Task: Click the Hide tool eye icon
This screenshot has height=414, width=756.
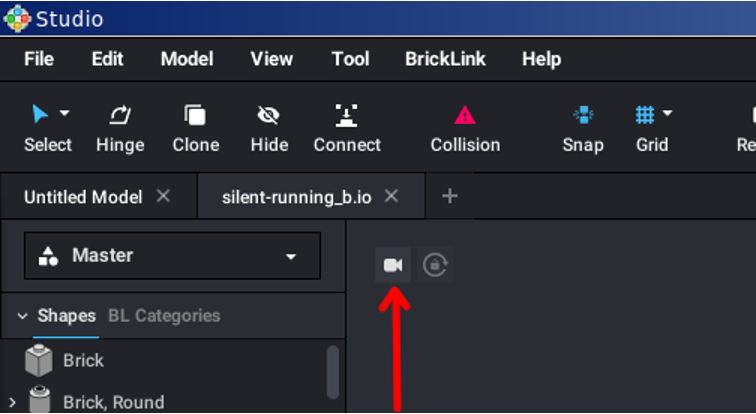Action: tap(269, 115)
